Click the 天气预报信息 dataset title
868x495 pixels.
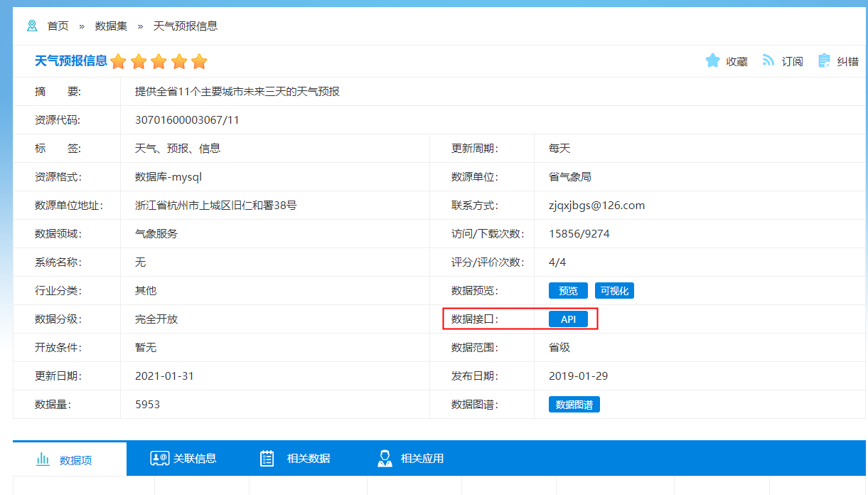[x=71, y=61]
